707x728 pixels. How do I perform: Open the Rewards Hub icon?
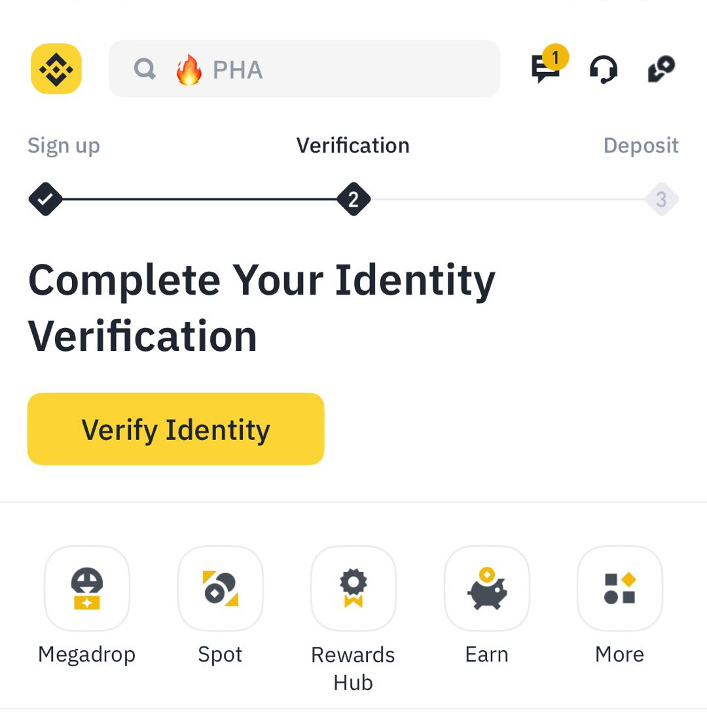pos(353,589)
